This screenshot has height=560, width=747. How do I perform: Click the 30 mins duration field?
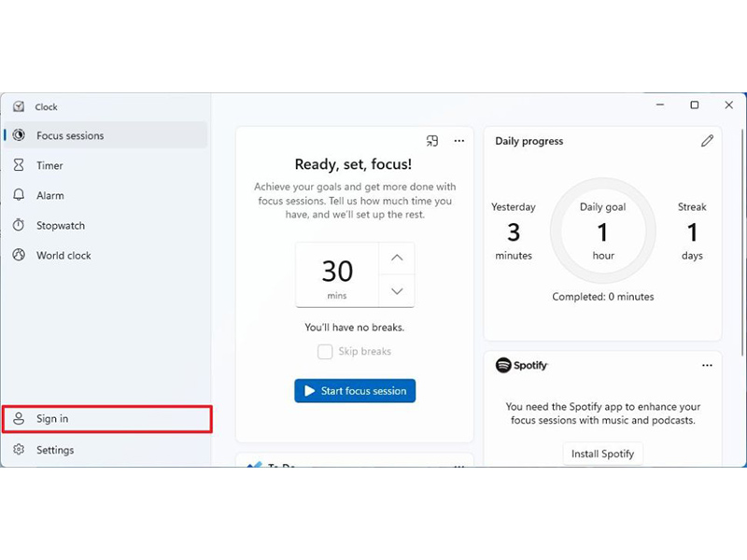click(x=337, y=274)
